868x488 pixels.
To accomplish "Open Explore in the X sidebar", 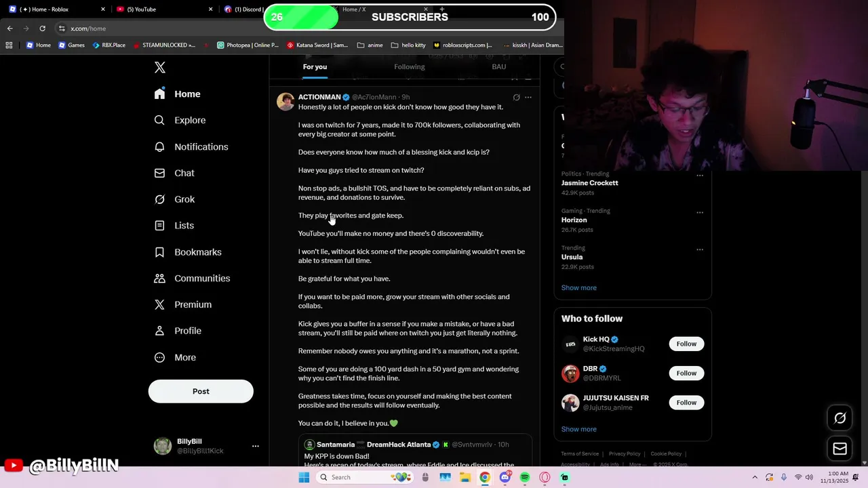I will click(180, 120).
